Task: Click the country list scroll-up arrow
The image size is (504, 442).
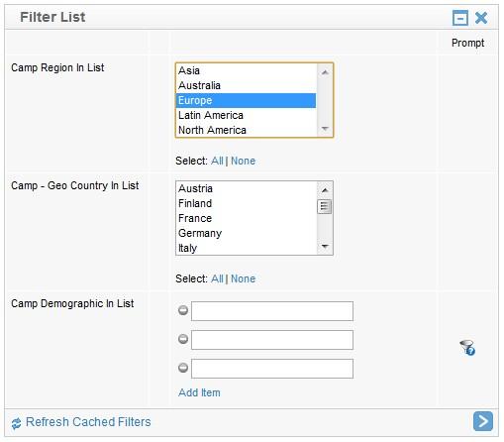Action: 325,190
